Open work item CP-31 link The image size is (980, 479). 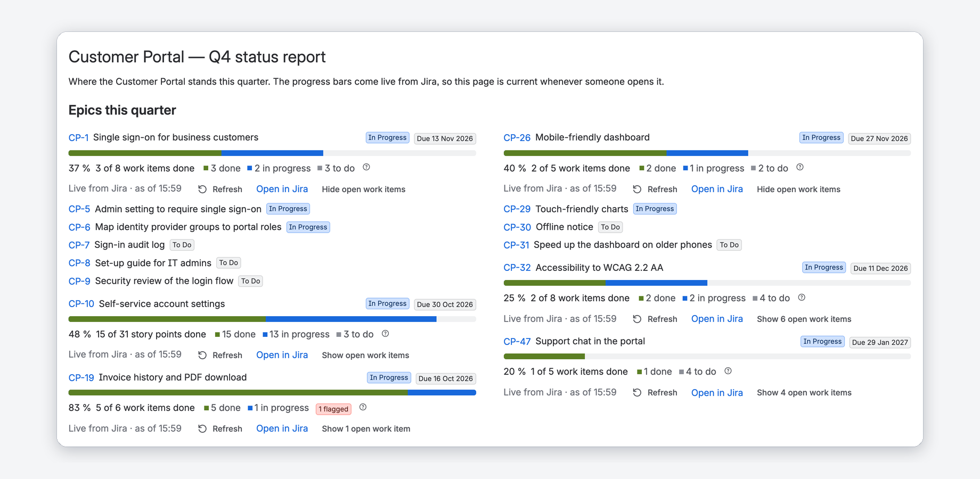pos(516,245)
